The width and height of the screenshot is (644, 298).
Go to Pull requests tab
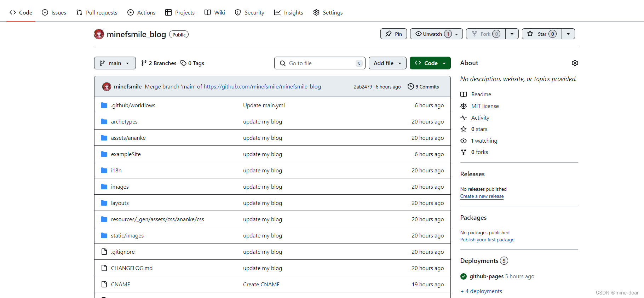point(97,12)
